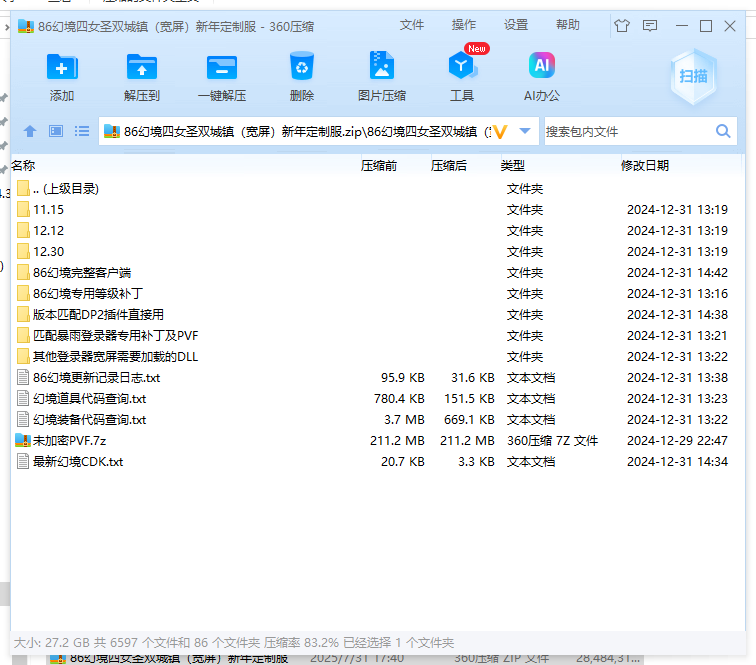Switch to list view mode
Screen dimensions: 756x665
pyautogui.click(x=82, y=131)
